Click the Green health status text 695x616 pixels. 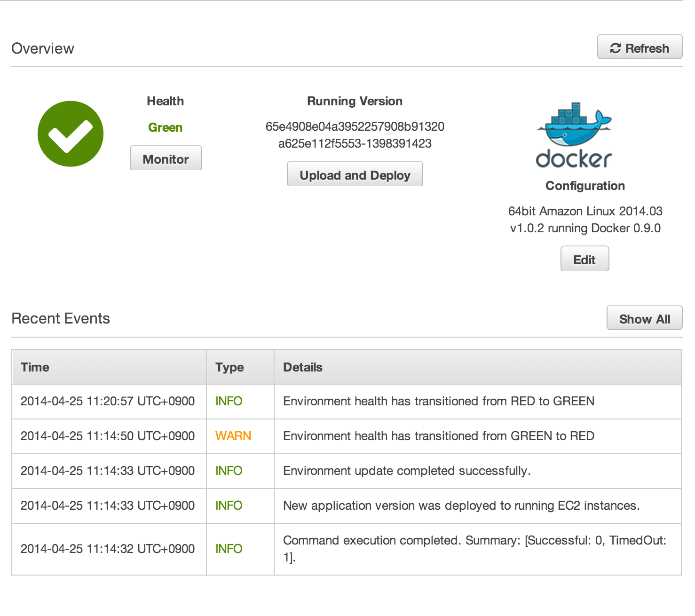[165, 127]
